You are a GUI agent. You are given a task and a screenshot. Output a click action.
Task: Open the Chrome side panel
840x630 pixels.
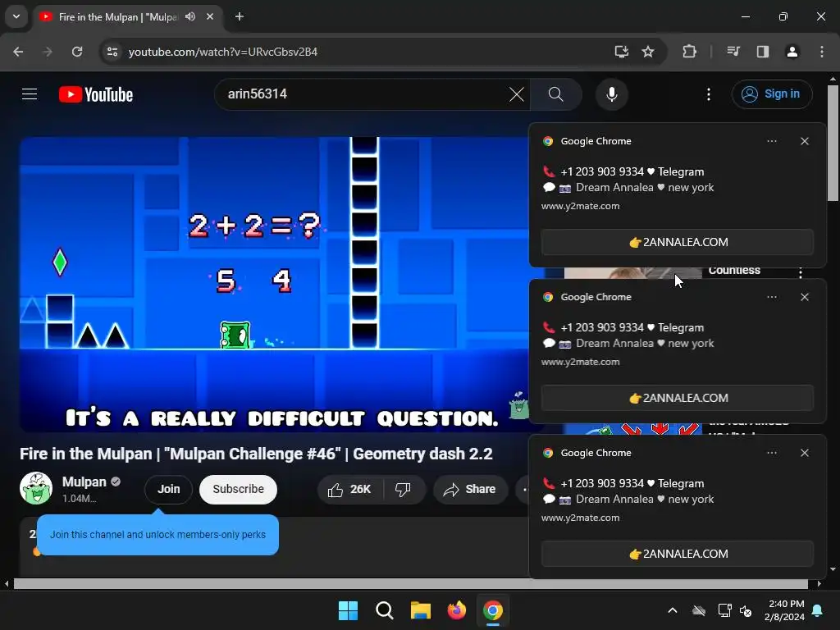763,52
